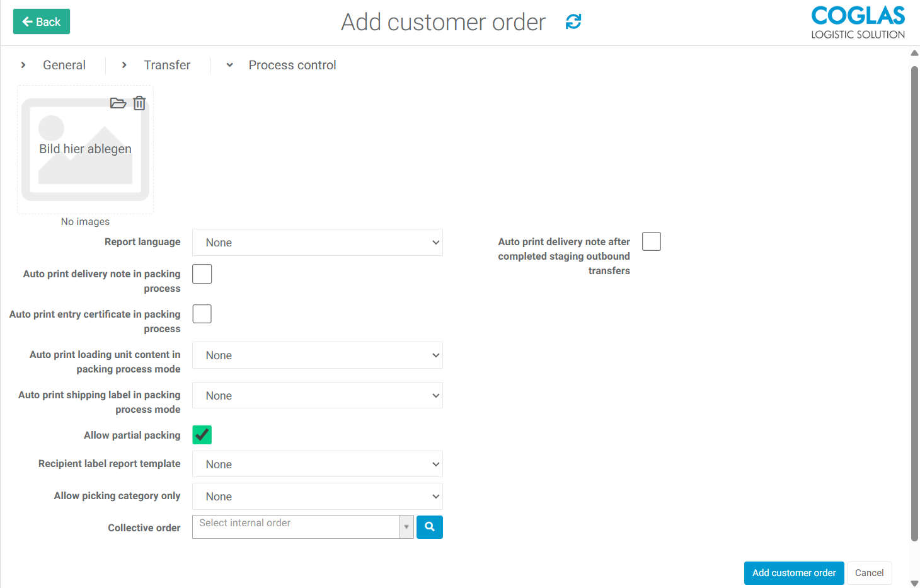This screenshot has height=588, width=920.
Task: Collapse the Process control section chevron
Action: (229, 65)
